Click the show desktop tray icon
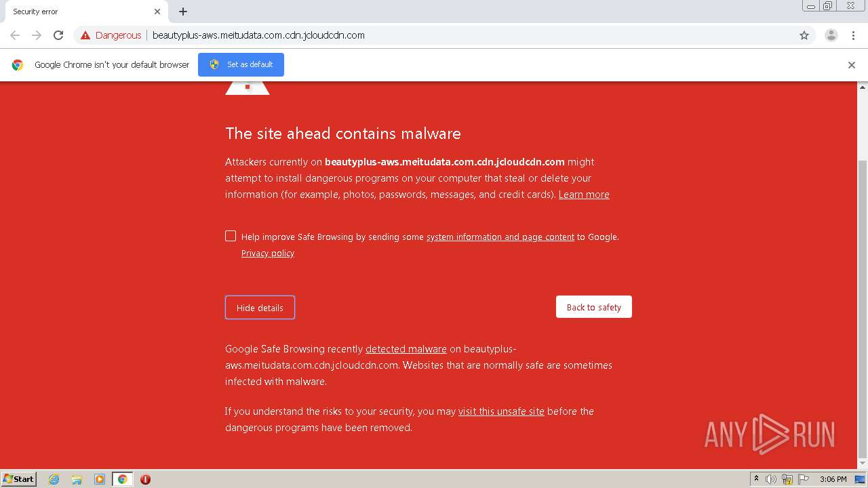Image resolution: width=868 pixels, height=488 pixels. [861, 479]
